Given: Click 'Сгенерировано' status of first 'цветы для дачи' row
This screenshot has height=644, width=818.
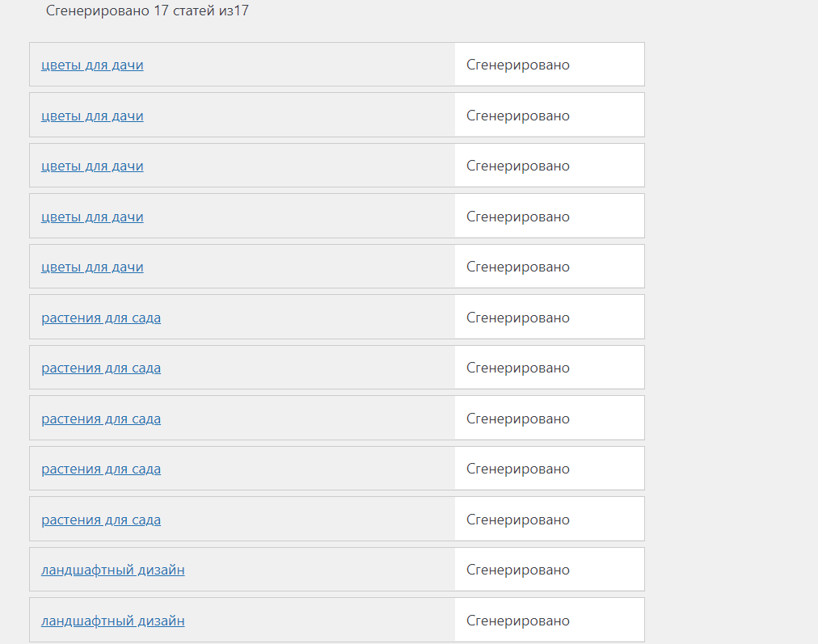Looking at the screenshot, I should [x=518, y=65].
